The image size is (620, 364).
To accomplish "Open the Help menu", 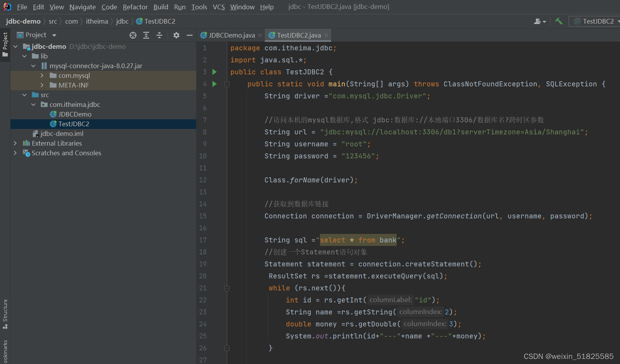I will pos(267,7).
